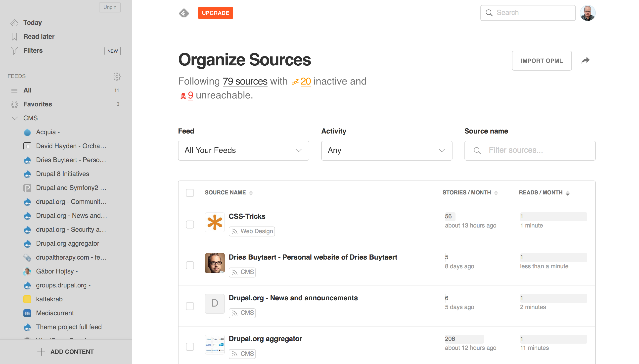This screenshot has height=364, width=639.
Task: Open the CSS-Tricks source name
Action: click(247, 217)
